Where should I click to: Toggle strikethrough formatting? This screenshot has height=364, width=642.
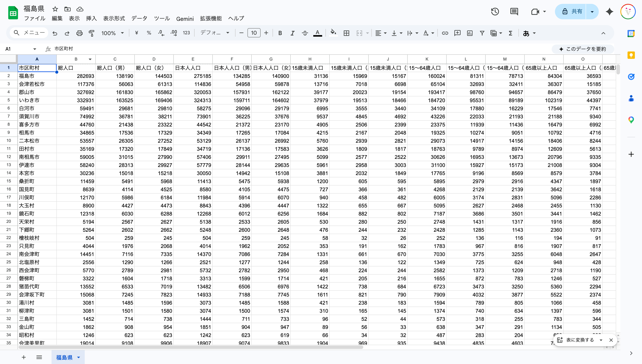pos(305,33)
